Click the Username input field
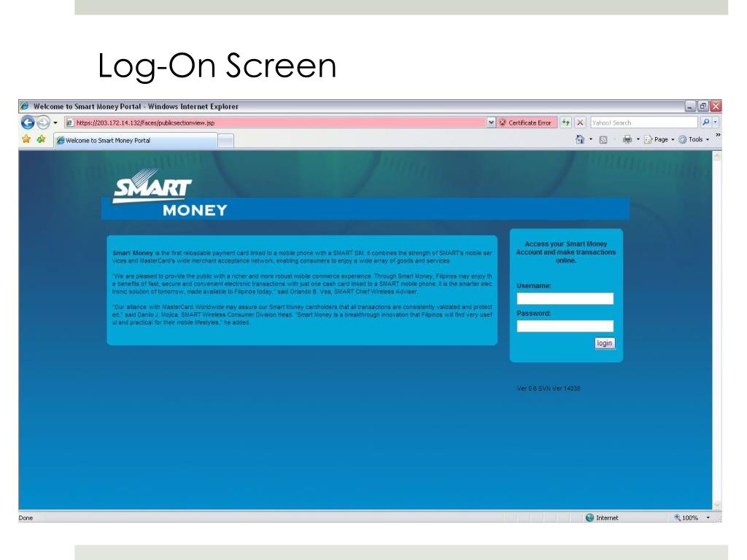Image resolution: width=747 pixels, height=560 pixels. 565,298
